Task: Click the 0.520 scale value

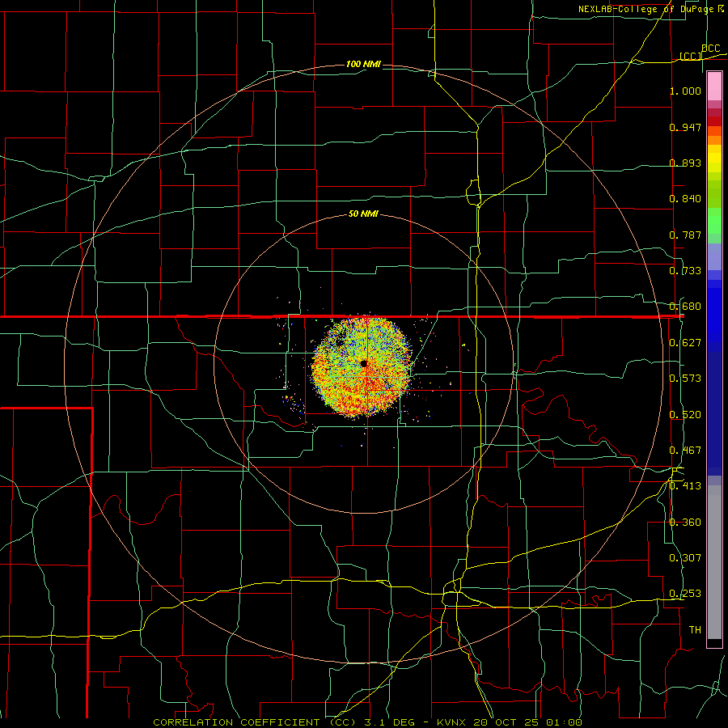Action: [685, 415]
